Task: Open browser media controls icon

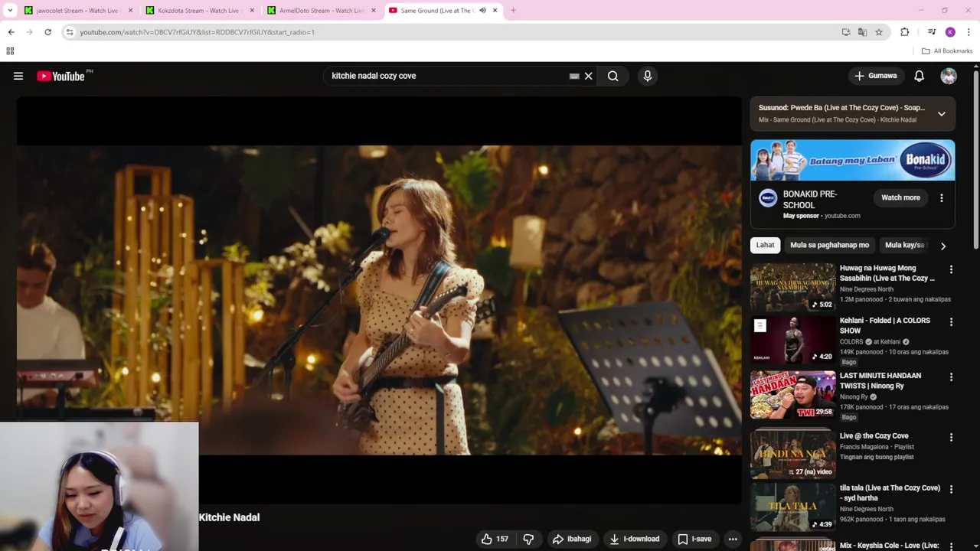Action: [x=932, y=32]
